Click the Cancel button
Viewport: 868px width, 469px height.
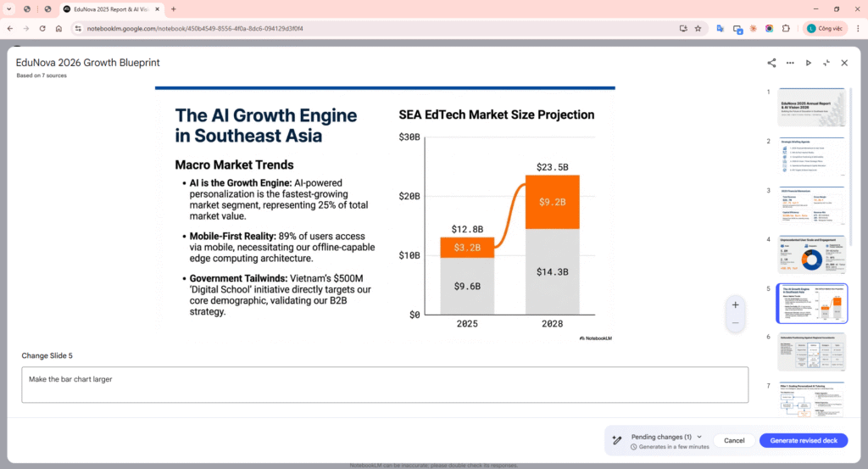(x=733, y=440)
